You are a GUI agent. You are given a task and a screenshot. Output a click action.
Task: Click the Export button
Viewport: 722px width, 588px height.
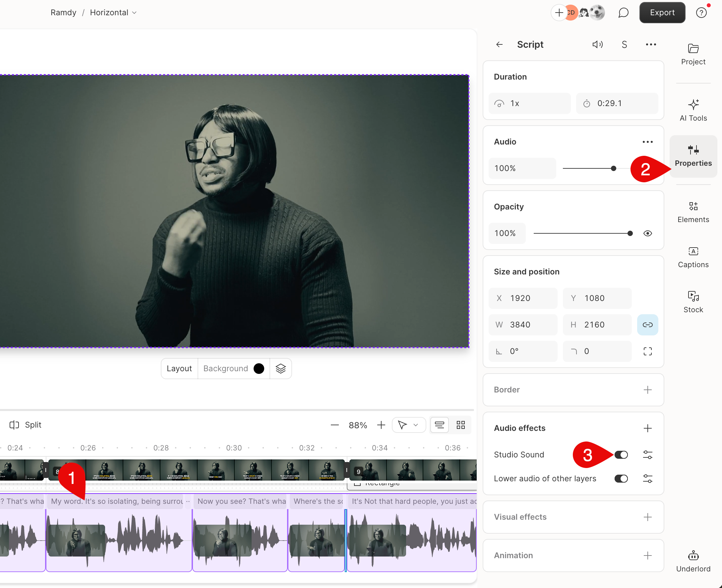(662, 13)
